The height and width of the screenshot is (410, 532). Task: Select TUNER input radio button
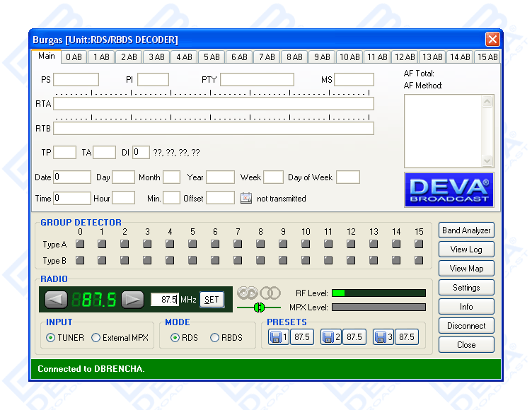click(x=50, y=338)
